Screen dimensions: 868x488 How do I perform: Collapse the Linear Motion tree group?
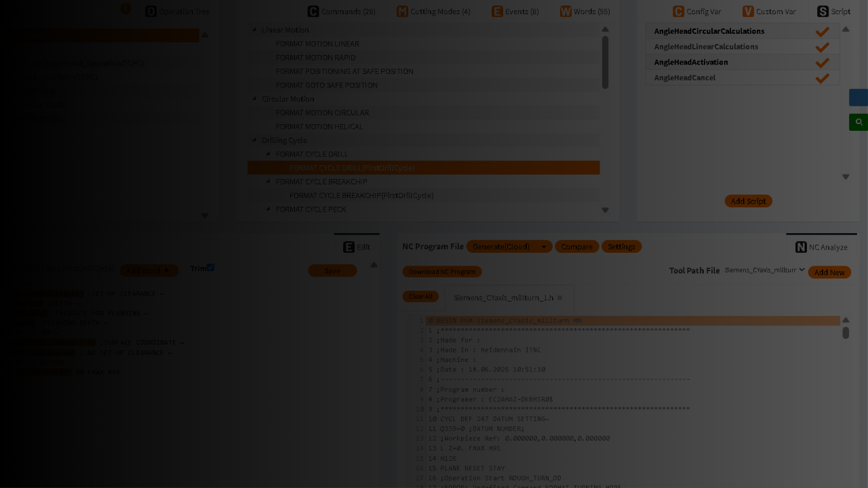click(255, 30)
